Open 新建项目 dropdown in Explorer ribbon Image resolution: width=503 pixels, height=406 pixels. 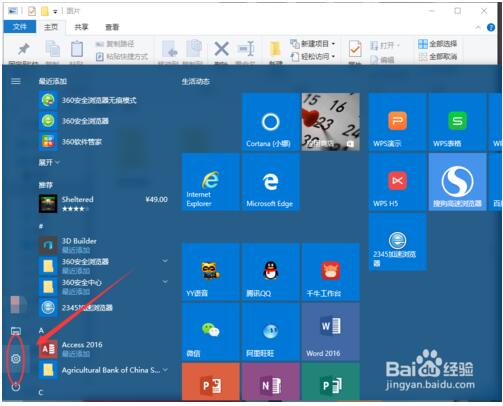(x=312, y=44)
